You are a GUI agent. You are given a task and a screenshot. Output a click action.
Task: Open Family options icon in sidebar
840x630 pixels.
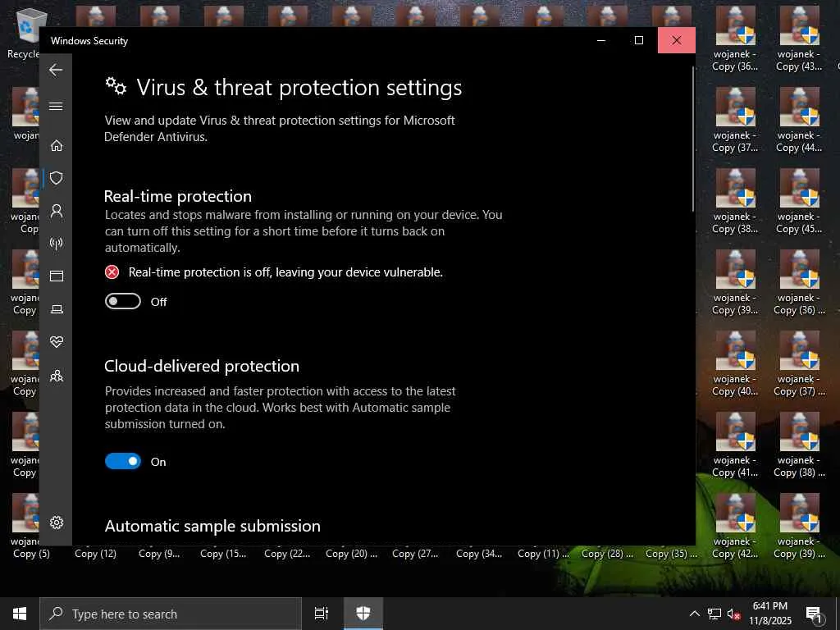coord(57,376)
